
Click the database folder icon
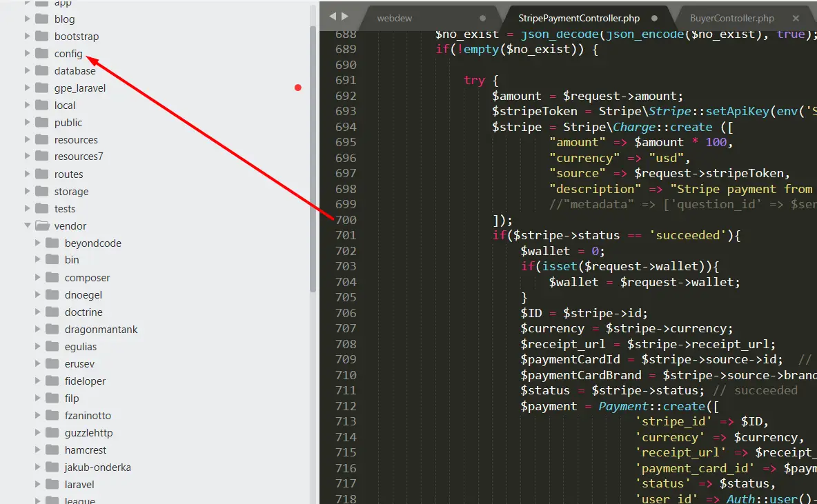41,70
